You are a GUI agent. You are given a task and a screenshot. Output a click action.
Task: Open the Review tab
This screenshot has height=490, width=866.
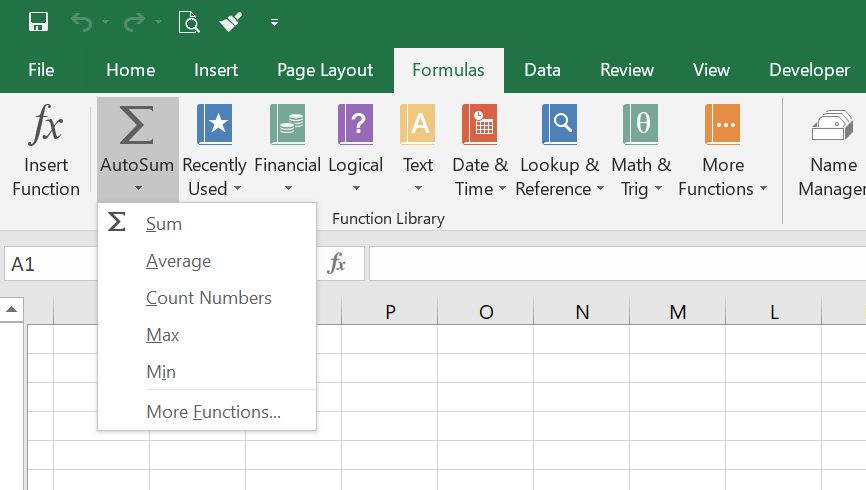pyautogui.click(x=627, y=70)
